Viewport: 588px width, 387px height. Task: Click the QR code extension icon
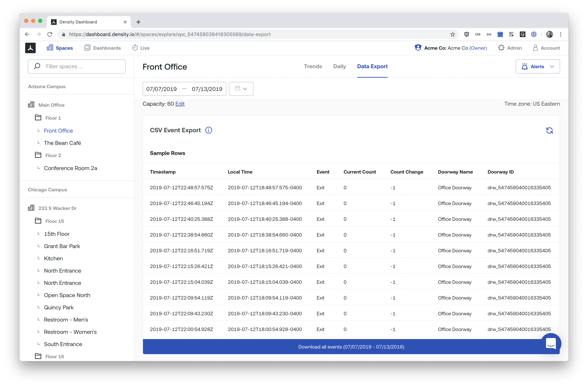tap(511, 34)
